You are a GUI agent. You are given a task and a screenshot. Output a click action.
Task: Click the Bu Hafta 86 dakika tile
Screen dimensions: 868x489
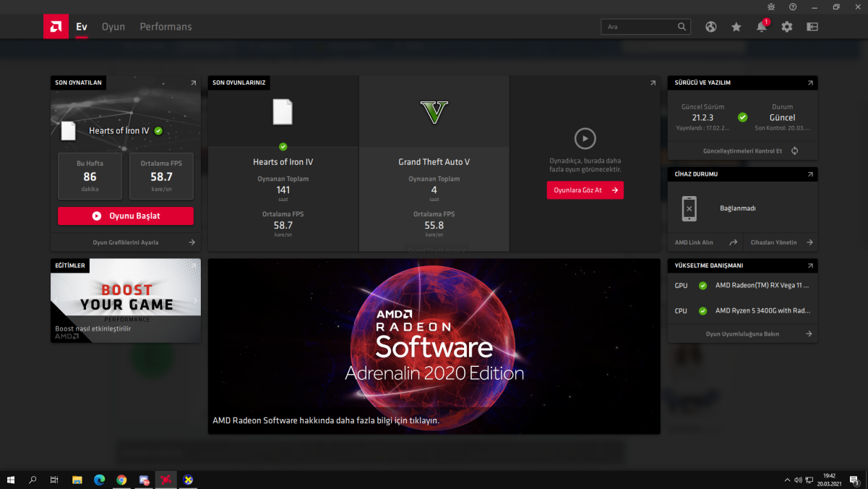point(90,176)
